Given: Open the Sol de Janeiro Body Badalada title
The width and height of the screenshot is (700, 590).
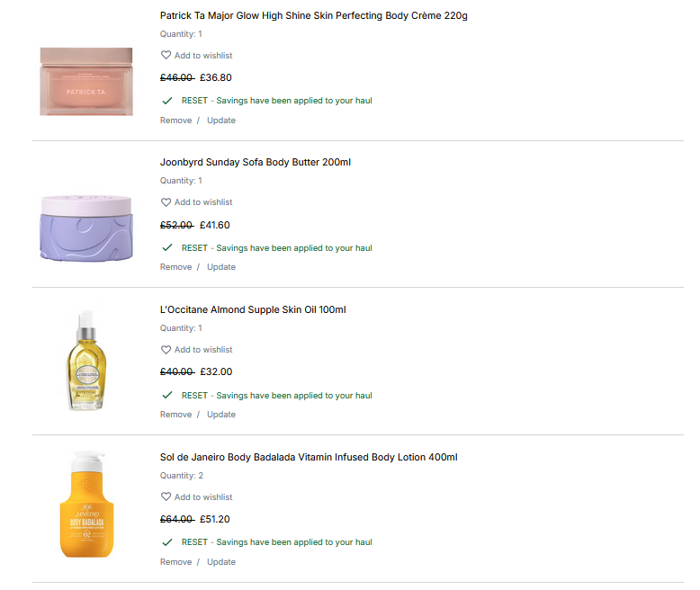Looking at the screenshot, I should click(x=309, y=458).
